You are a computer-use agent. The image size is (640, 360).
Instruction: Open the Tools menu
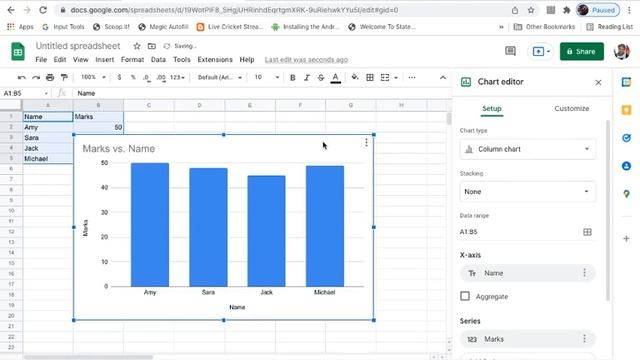click(182, 60)
